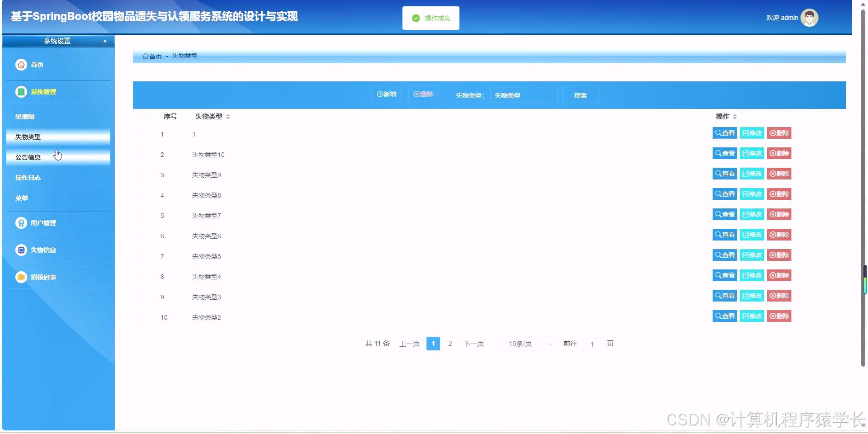Click the 用户管理 user management icon
The width and height of the screenshot is (868, 434).
[21, 222]
